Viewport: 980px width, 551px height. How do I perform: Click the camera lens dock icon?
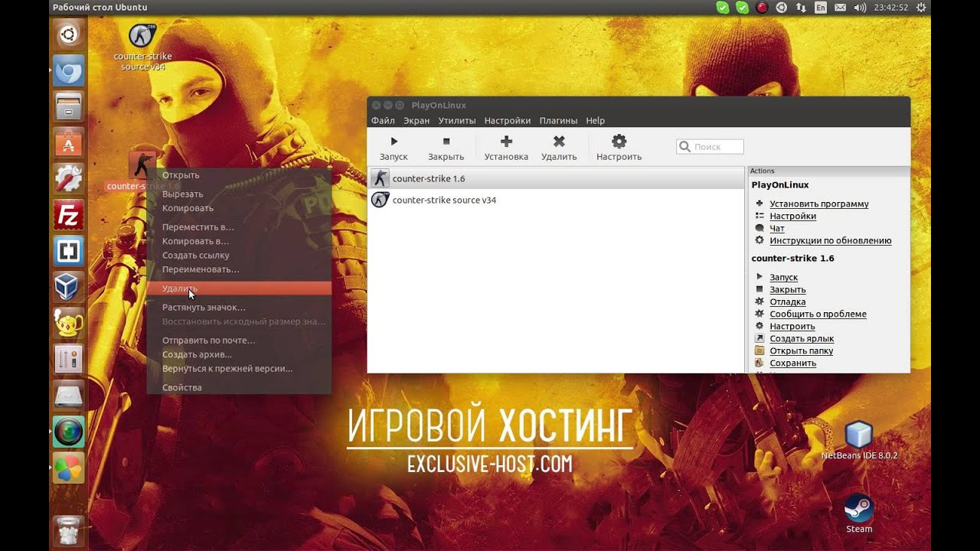click(69, 432)
